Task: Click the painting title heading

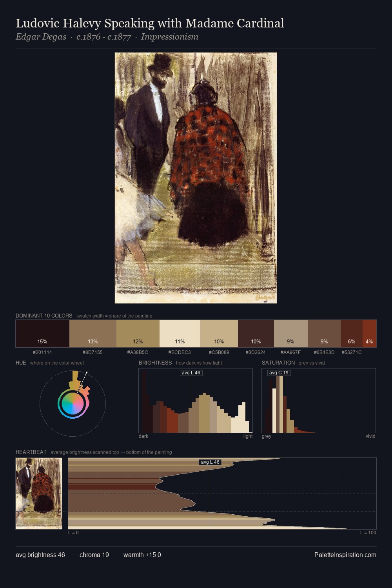Action: [x=150, y=24]
